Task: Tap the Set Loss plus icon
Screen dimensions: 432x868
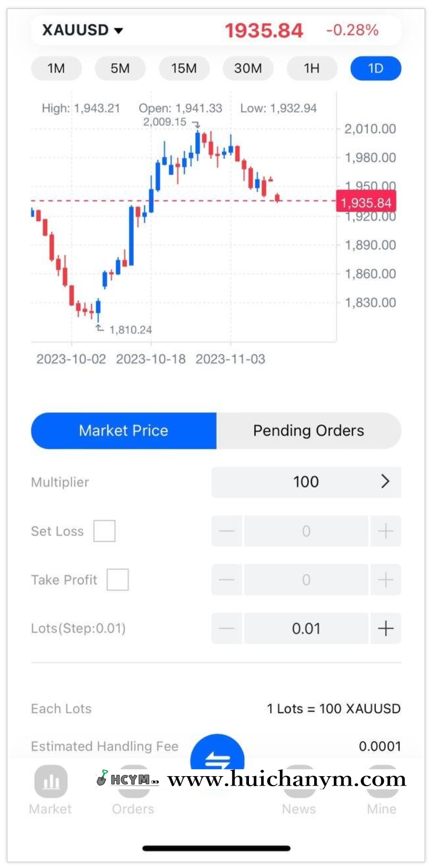Action: 386,531
